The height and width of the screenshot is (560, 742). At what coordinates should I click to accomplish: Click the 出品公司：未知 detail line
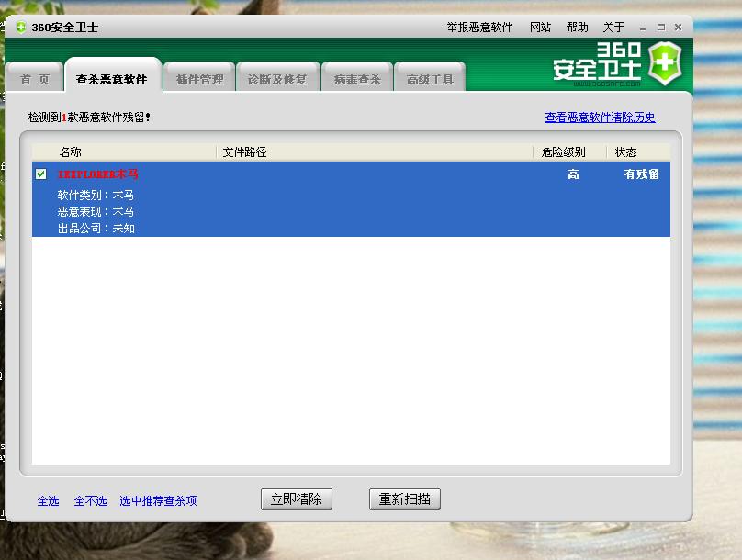(96, 229)
